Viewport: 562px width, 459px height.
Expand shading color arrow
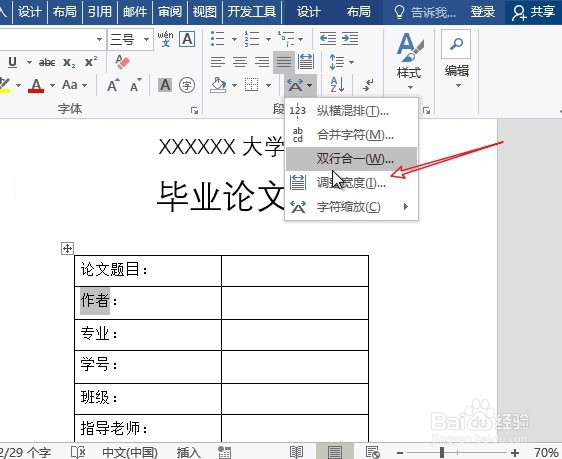pyautogui.click(x=234, y=85)
